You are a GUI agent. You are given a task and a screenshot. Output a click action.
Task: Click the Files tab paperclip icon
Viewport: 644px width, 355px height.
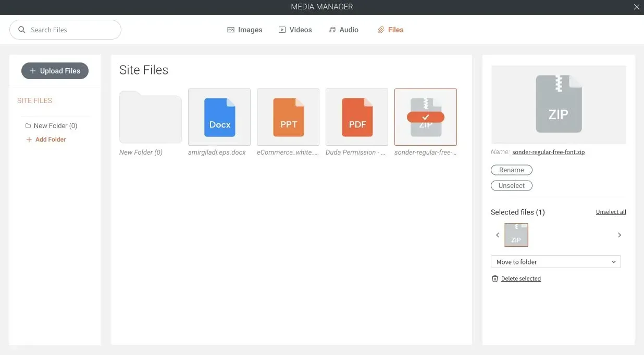(x=381, y=30)
